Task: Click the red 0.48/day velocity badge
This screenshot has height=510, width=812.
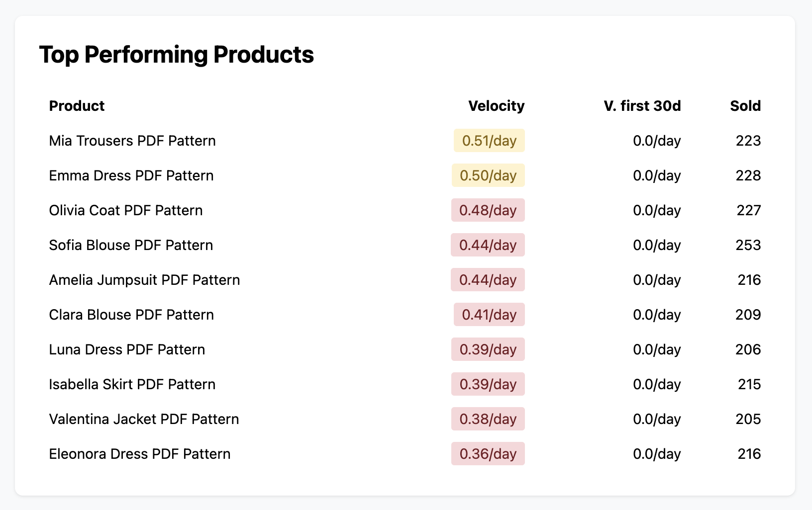Action: [x=488, y=210]
